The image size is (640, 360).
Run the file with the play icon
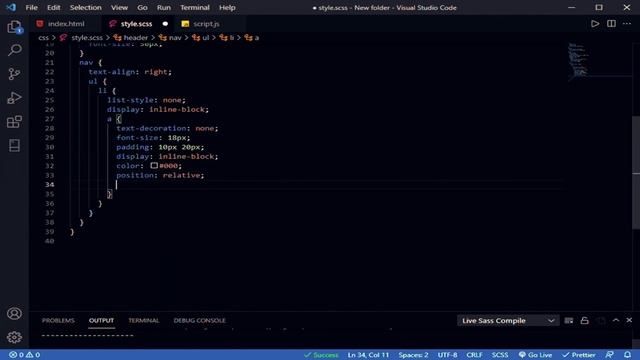point(595,24)
